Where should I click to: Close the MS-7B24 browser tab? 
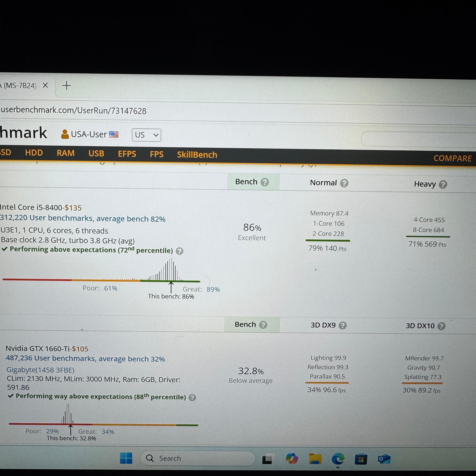coord(45,86)
